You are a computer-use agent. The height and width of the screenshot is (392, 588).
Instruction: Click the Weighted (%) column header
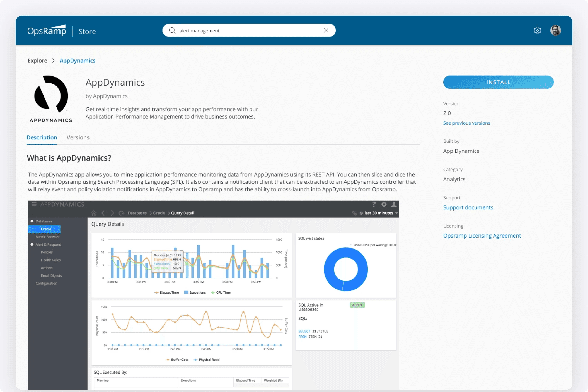[273, 380]
